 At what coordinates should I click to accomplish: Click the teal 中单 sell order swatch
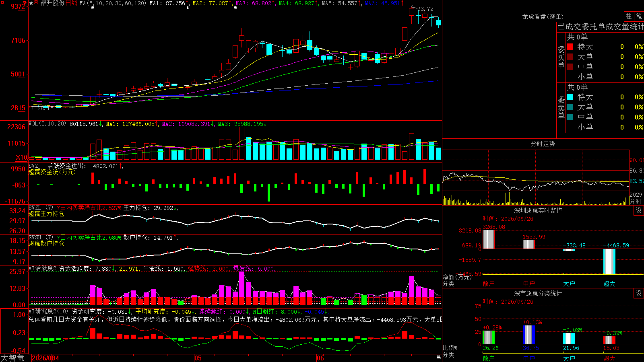click(570, 117)
